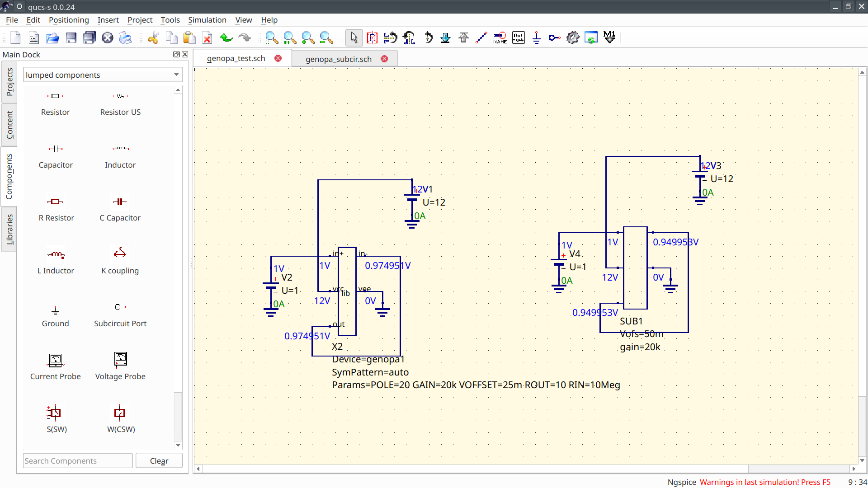Insert a node label with NAME tool
Image resolution: width=868 pixels, height=488 pixels.
click(x=500, y=38)
